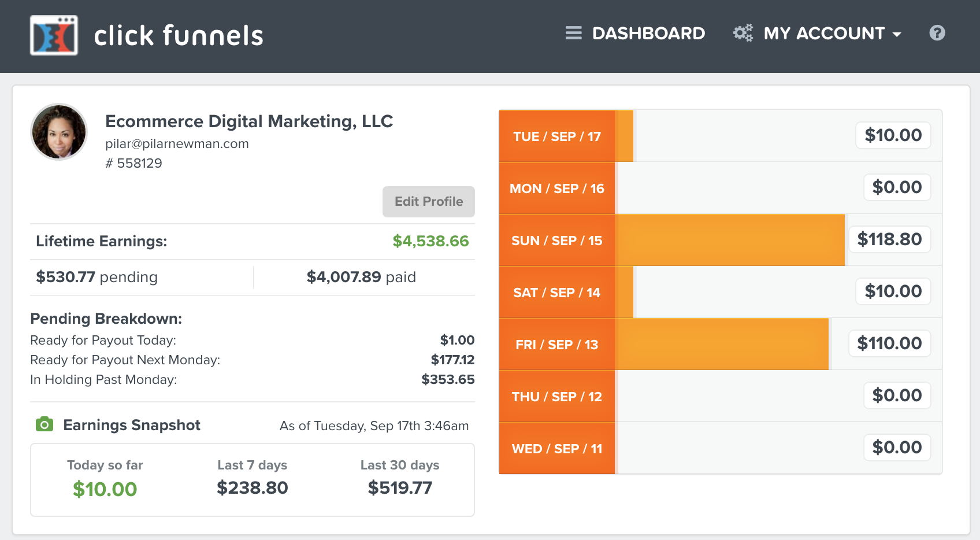Image resolution: width=980 pixels, height=540 pixels.
Task: Click the FRI / SEP / 13 date label
Action: 557,345
